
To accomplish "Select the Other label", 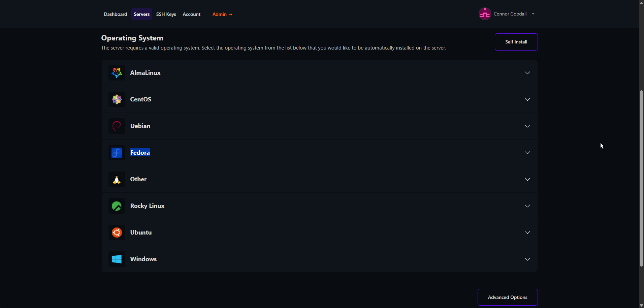I will pyautogui.click(x=138, y=179).
